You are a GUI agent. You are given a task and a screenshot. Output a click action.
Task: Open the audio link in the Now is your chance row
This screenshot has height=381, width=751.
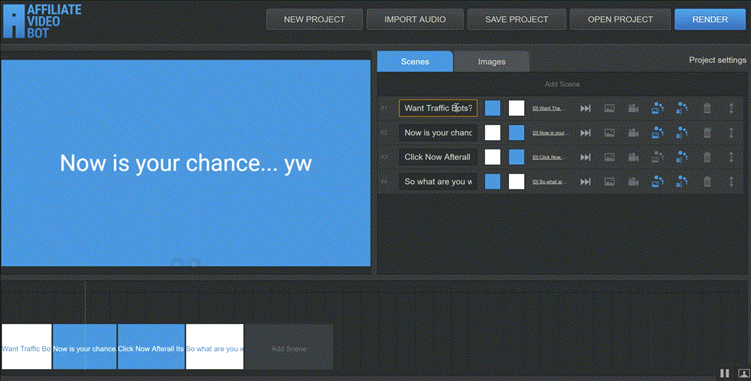click(x=551, y=133)
